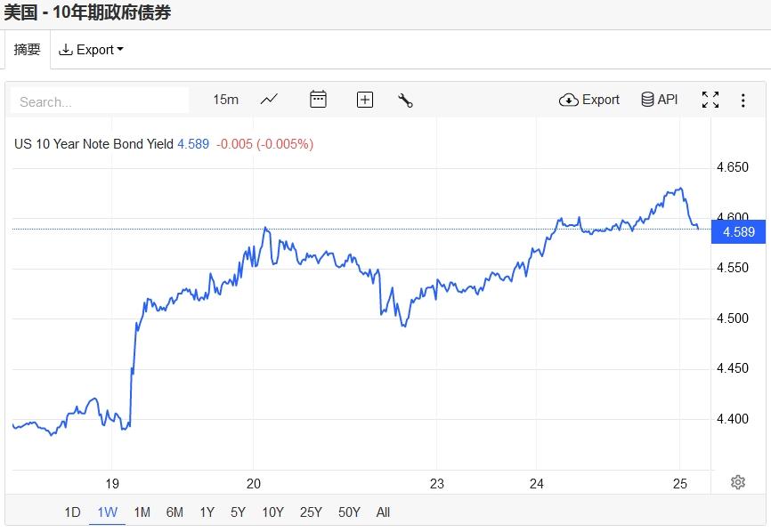The width and height of the screenshot is (771, 532).
Task: Select the 1Y time range
Action: click(x=207, y=512)
